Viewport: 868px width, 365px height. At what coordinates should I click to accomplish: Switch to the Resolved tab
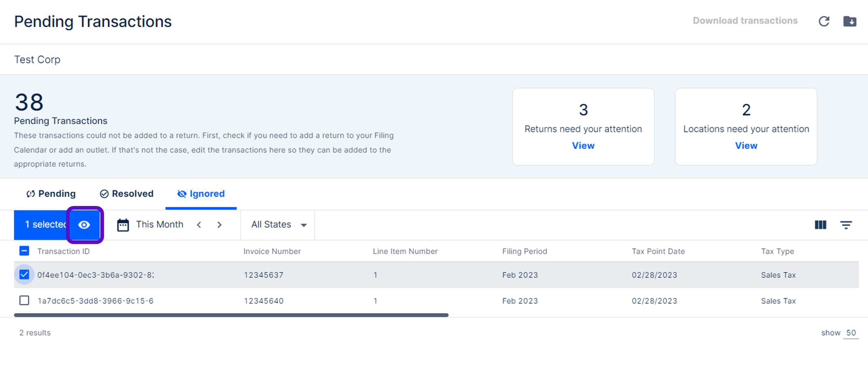[127, 194]
